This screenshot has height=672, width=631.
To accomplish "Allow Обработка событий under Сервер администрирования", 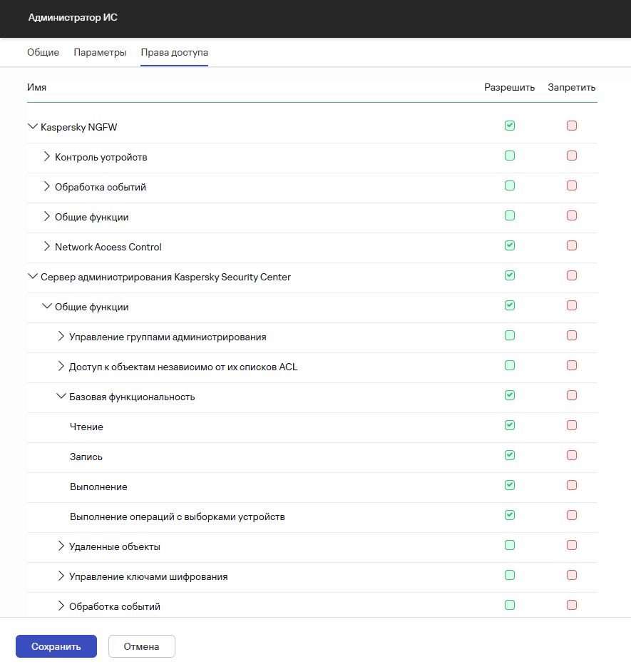I will 510,606.
